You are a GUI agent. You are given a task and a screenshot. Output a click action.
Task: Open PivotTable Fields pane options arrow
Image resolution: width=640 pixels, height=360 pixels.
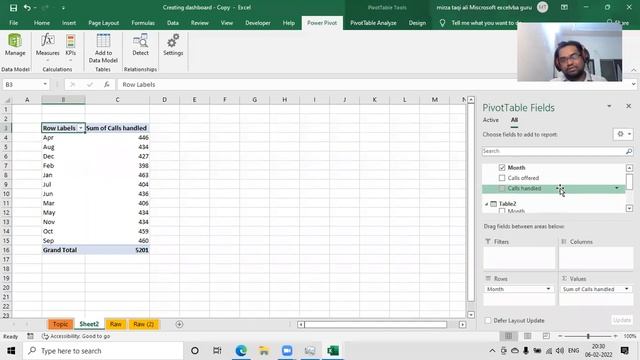(x=609, y=106)
